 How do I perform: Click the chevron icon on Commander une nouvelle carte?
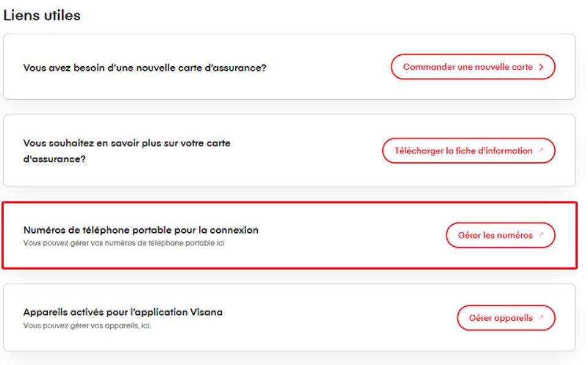541,67
